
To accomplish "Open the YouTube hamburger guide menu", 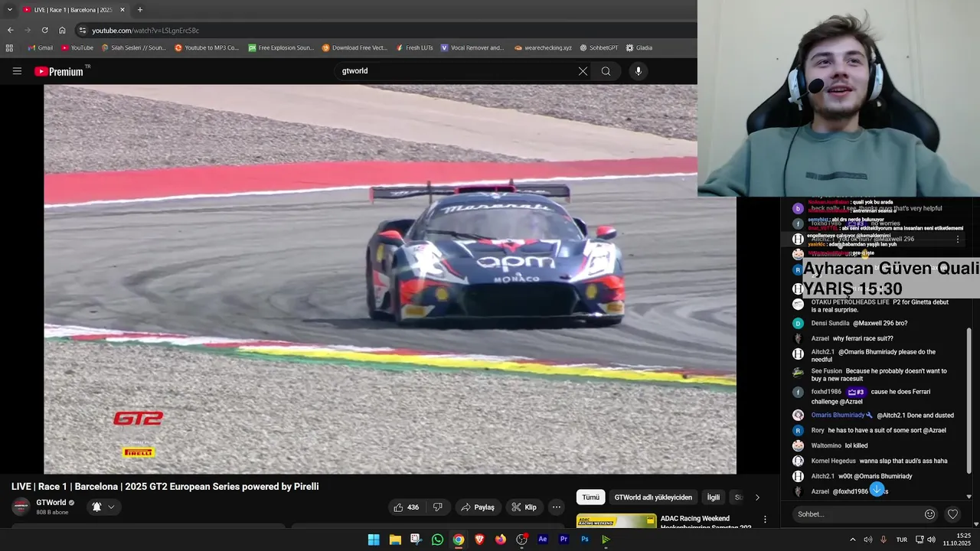I will [x=17, y=71].
